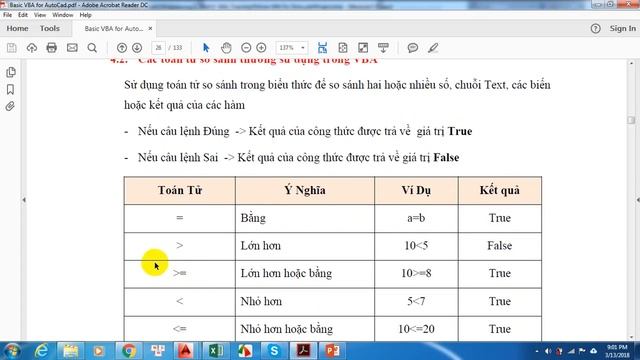Image resolution: width=640 pixels, height=360 pixels.
Task: Click the read mode toolbar icon
Action: pyautogui.click(x=383, y=48)
